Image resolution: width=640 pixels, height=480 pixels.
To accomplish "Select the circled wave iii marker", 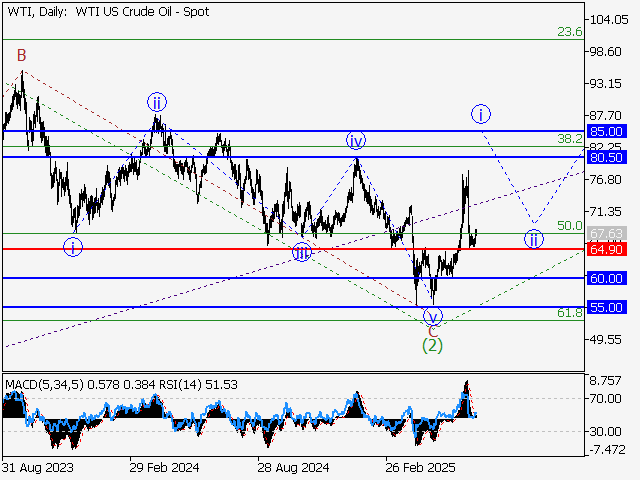I will 302,254.
